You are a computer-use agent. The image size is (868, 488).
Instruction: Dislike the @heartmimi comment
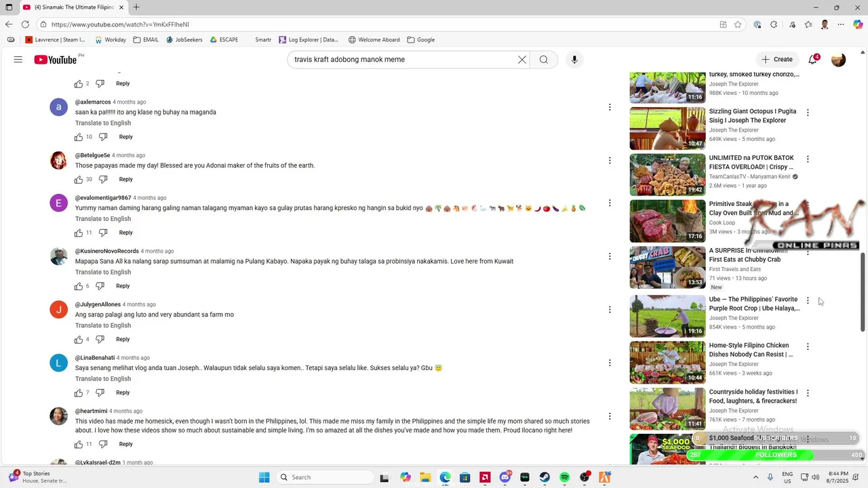[x=103, y=445]
